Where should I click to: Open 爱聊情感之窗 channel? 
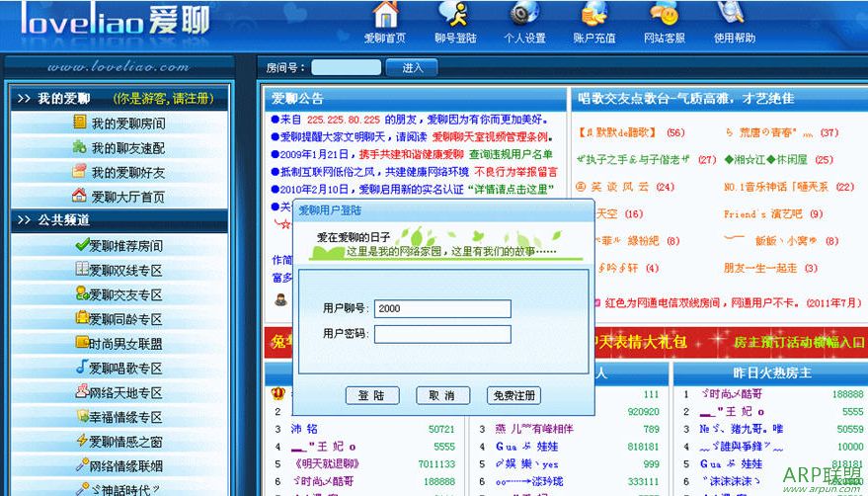[119, 441]
